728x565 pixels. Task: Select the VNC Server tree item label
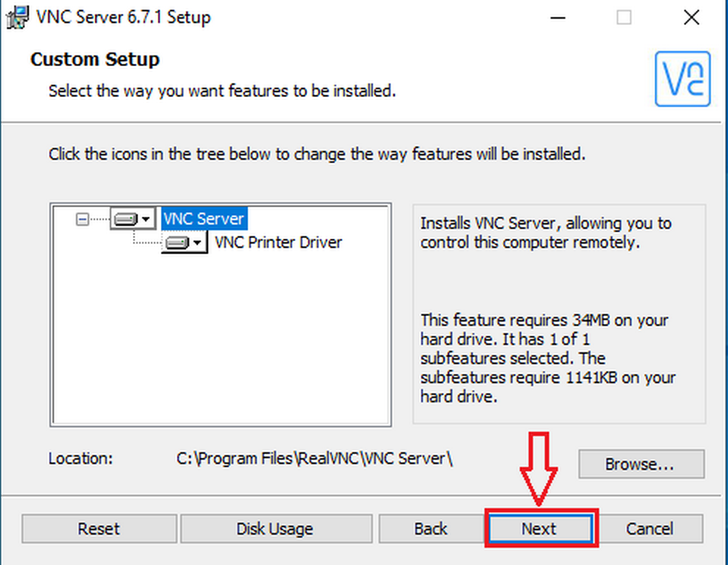204,218
